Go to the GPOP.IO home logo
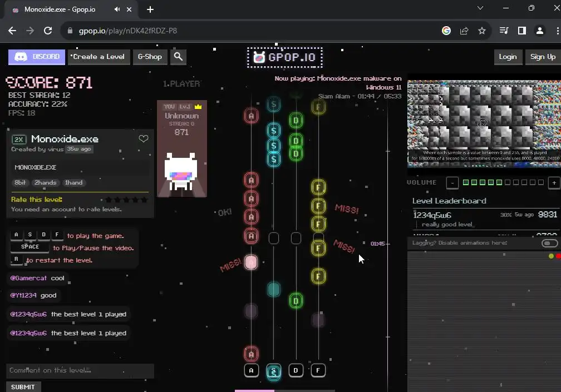561x392 pixels. (285, 57)
